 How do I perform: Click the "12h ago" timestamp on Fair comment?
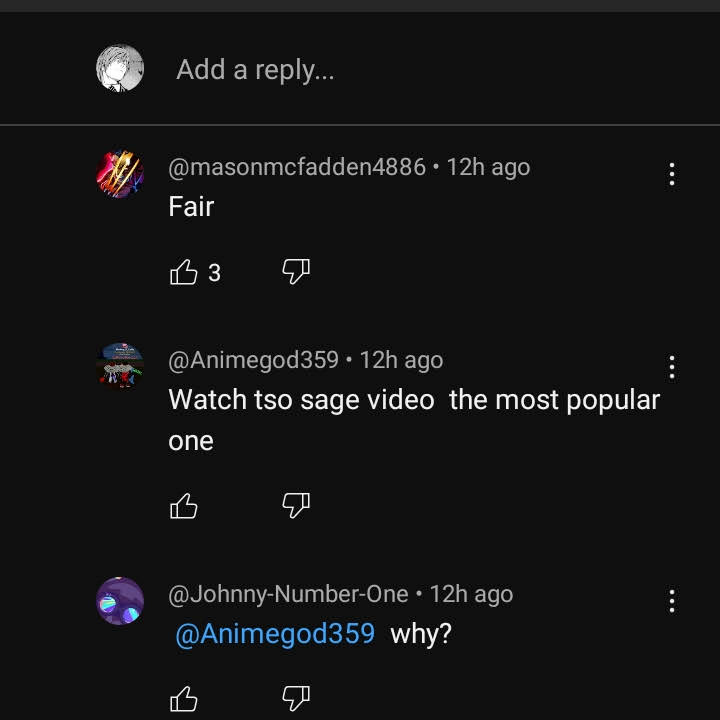[488, 167]
